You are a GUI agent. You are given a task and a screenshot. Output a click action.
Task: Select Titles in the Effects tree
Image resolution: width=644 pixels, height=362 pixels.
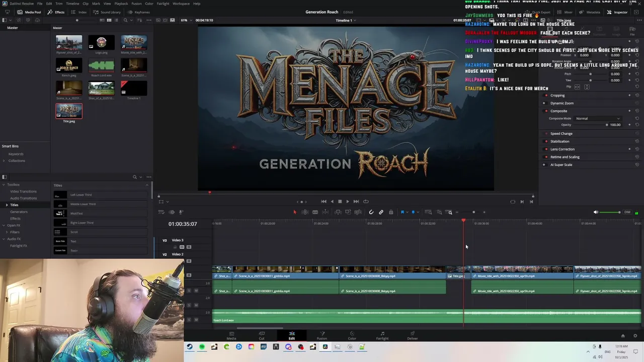(14, 205)
